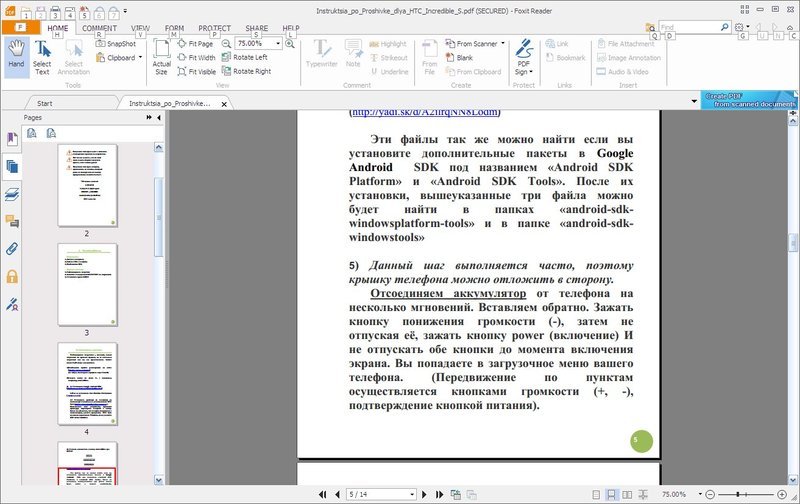Choose Fit Page view
The image size is (800, 504).
[195, 44]
